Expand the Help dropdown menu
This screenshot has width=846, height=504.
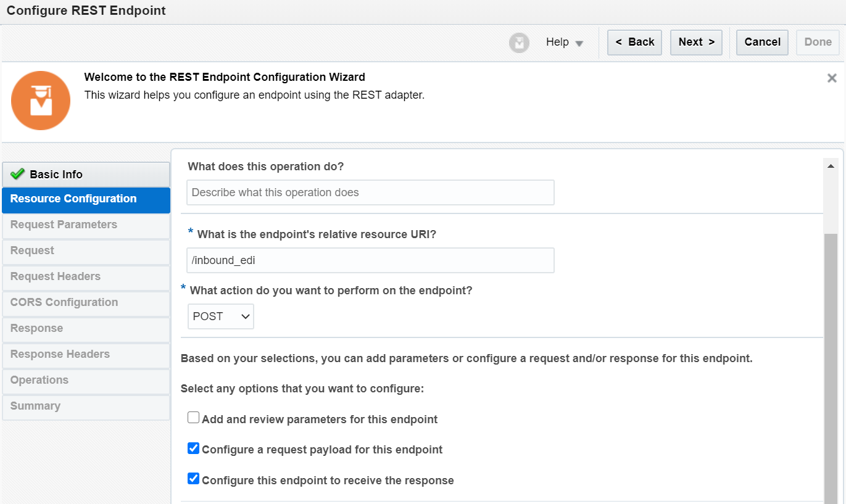[564, 43]
